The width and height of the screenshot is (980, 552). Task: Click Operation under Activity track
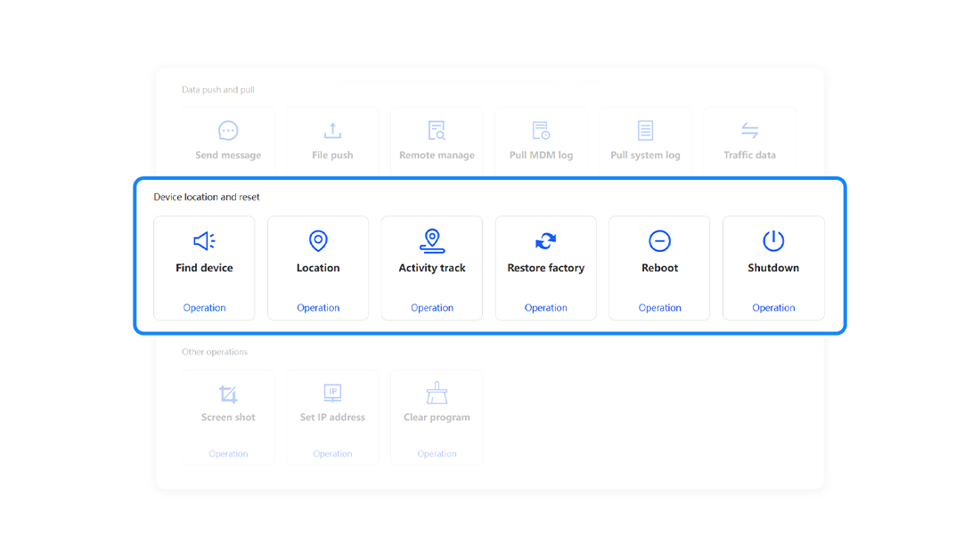[432, 308]
